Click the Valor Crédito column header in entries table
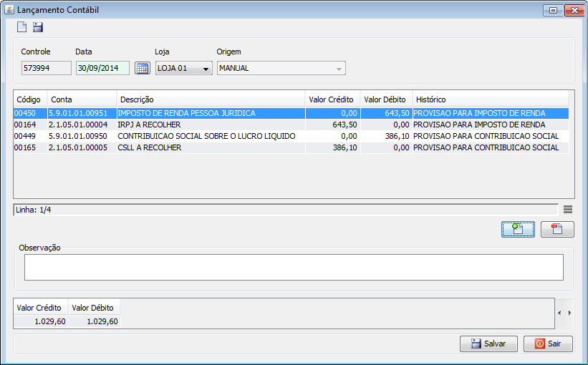The image size is (588, 365). click(332, 99)
